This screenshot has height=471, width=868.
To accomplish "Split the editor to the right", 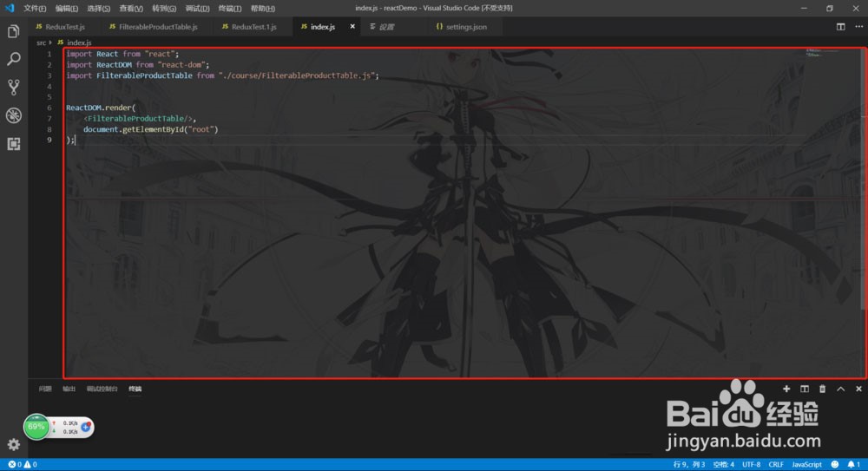I will point(840,27).
